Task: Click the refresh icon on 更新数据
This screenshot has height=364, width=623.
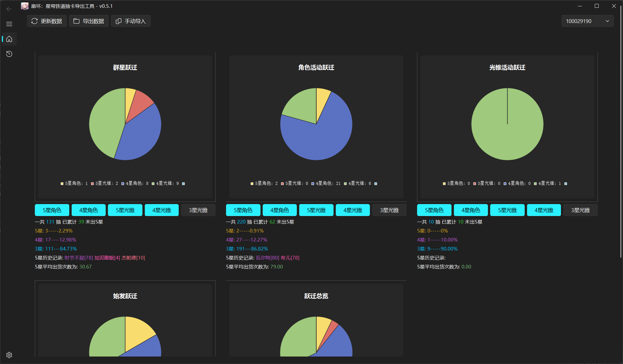Action: coord(34,21)
